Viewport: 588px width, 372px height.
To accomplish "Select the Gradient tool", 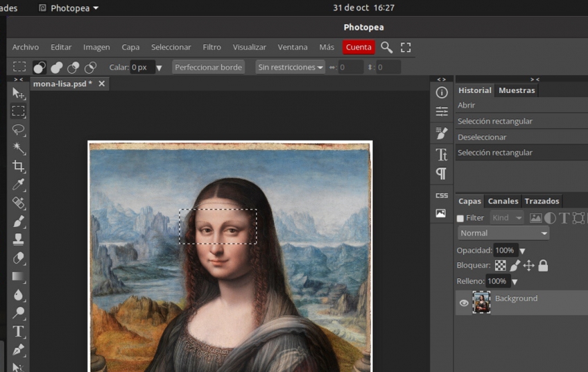I will [x=18, y=277].
